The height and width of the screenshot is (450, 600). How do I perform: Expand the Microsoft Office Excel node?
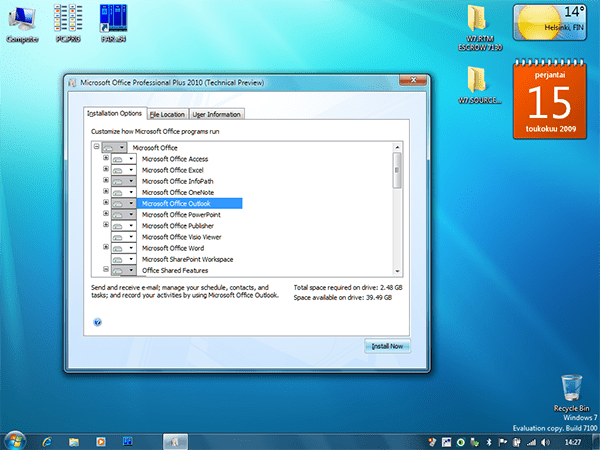coord(106,169)
